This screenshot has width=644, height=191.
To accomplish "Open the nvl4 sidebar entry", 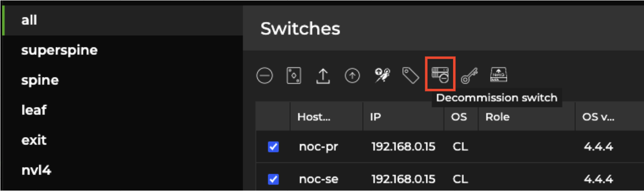I will [36, 170].
